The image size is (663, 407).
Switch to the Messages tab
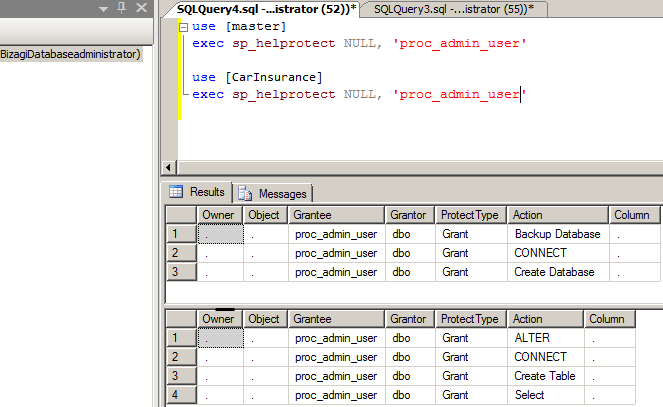274,193
